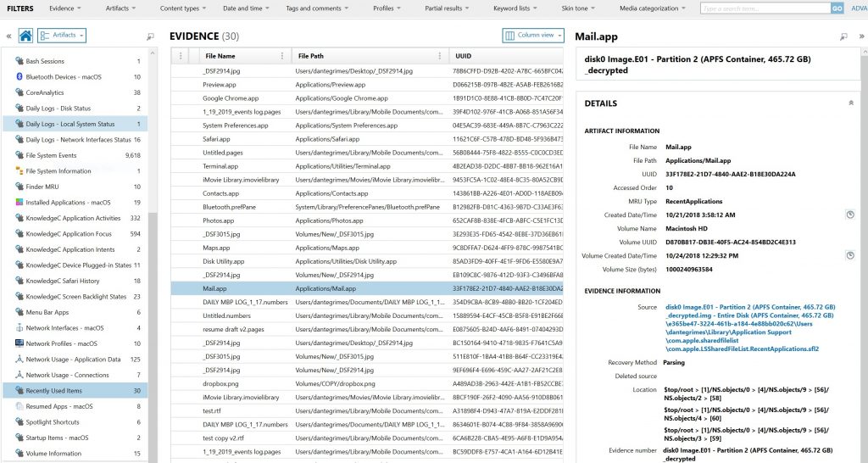This screenshot has width=868, height=463.
Task: Open File Path column options menu
Action: coord(440,56)
